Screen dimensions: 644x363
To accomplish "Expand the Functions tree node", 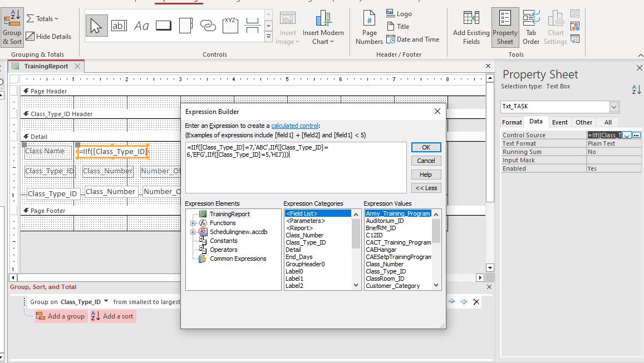I will (193, 223).
